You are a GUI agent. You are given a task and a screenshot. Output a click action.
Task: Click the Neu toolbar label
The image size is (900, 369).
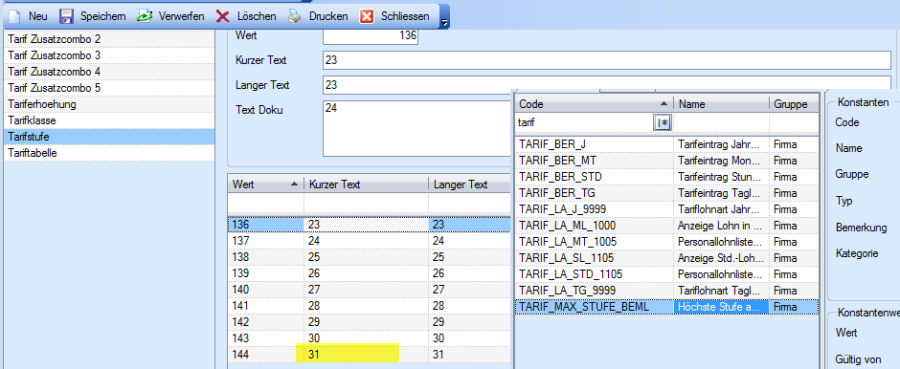click(38, 17)
